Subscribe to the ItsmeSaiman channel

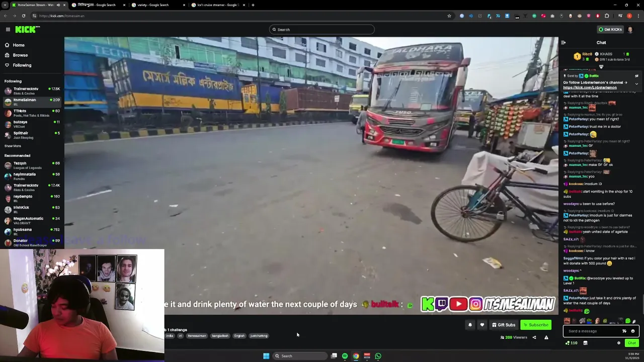tap(535, 325)
